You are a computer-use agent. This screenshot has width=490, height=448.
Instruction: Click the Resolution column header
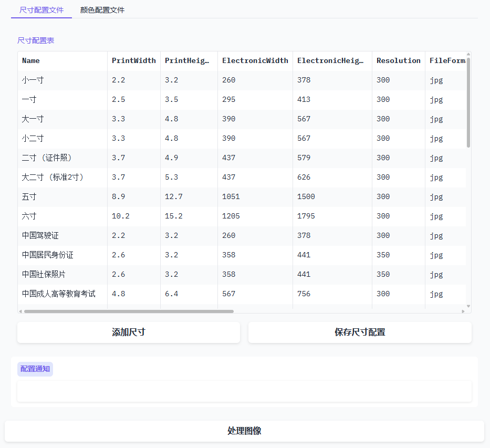(398, 61)
